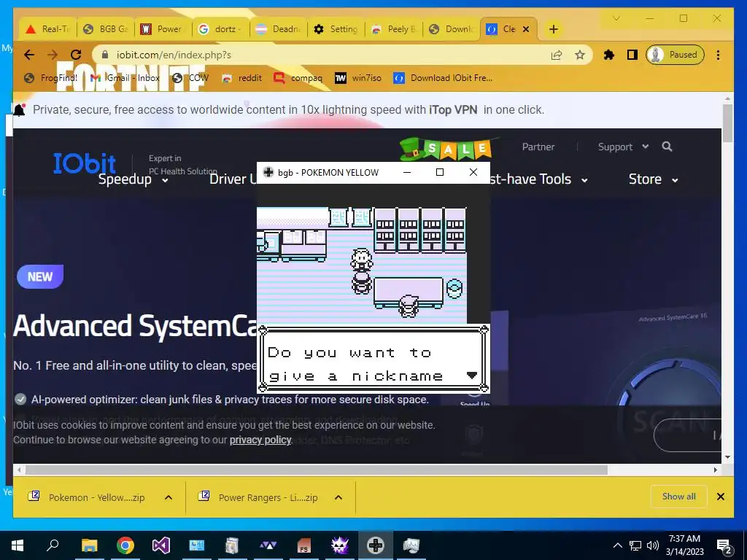Image resolution: width=747 pixels, height=560 pixels.
Task: Switch to the dortz Google tab
Action: 221,29
